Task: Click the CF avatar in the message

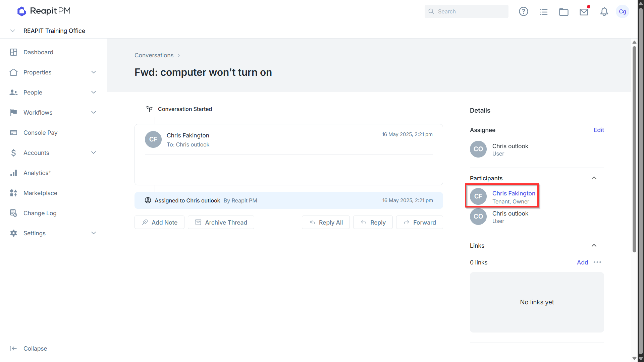Action: click(153, 139)
